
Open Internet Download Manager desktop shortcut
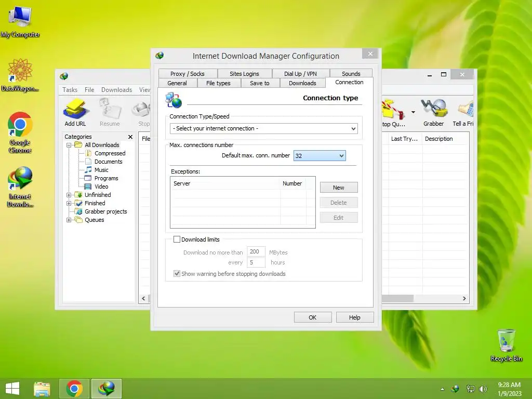coord(20,187)
